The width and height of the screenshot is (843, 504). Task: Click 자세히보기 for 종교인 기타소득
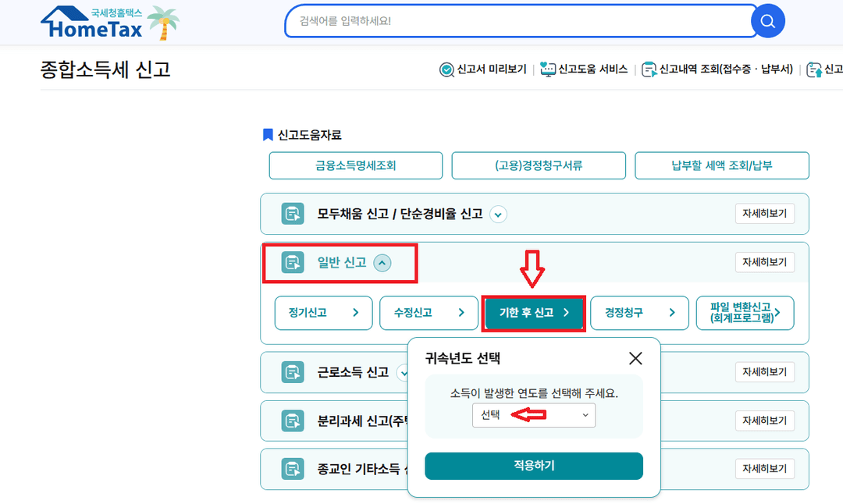click(764, 469)
